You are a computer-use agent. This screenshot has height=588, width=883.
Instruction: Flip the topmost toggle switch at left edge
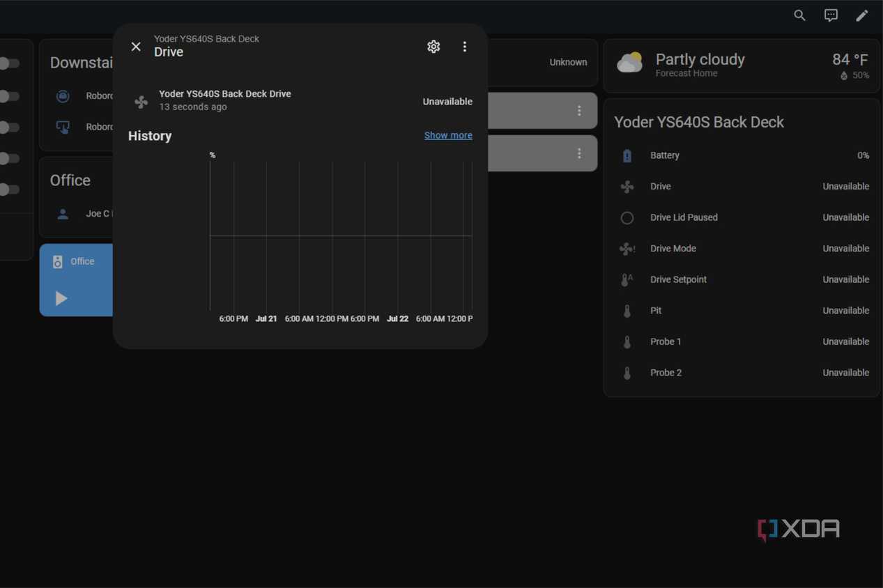(8, 63)
